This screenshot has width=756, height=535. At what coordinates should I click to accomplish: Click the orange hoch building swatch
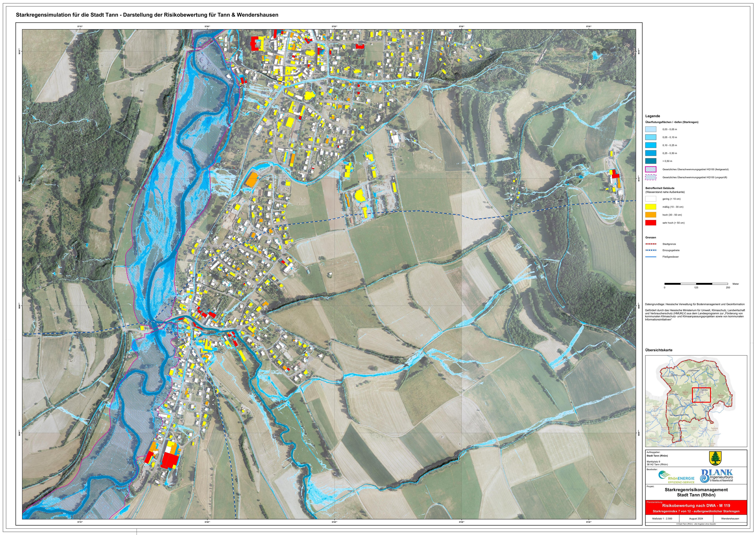tap(651, 215)
